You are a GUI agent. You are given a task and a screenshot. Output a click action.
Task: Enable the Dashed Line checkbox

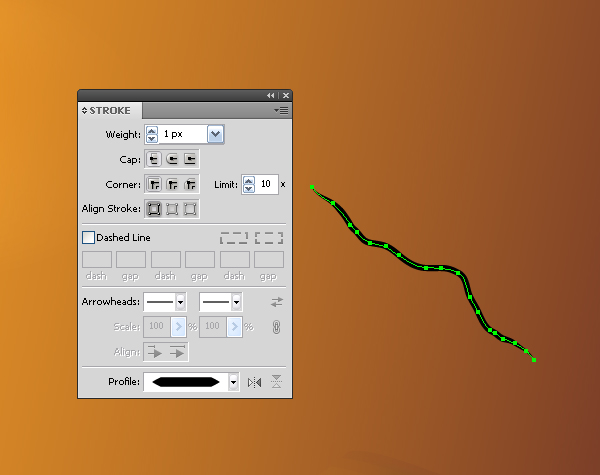[88, 237]
